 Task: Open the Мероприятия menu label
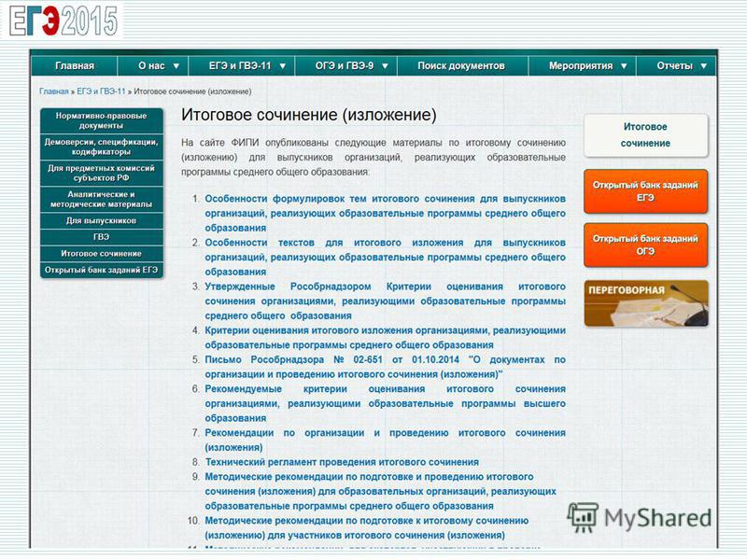point(580,65)
